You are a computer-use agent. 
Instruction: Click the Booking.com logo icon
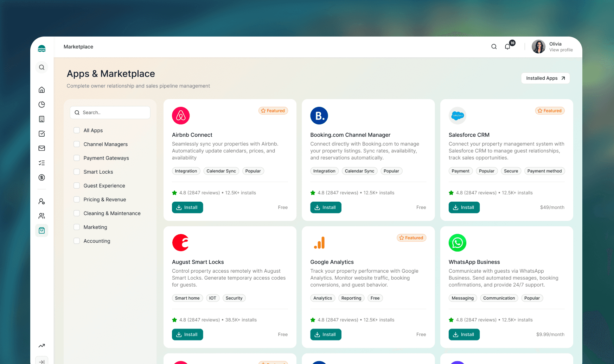tap(319, 116)
